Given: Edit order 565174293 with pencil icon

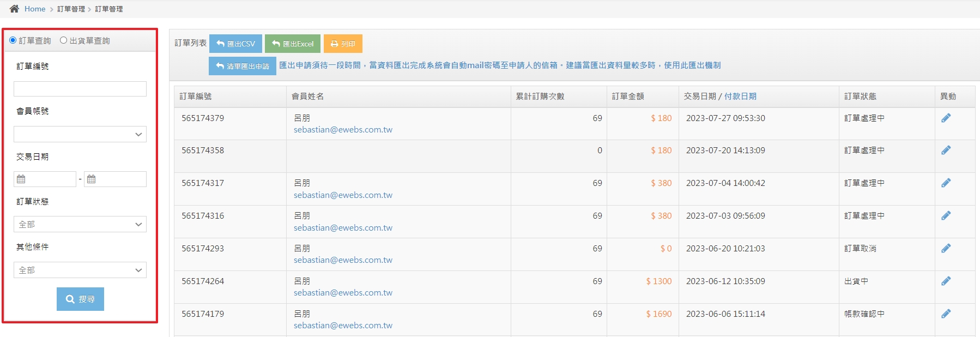Looking at the screenshot, I should point(946,248).
